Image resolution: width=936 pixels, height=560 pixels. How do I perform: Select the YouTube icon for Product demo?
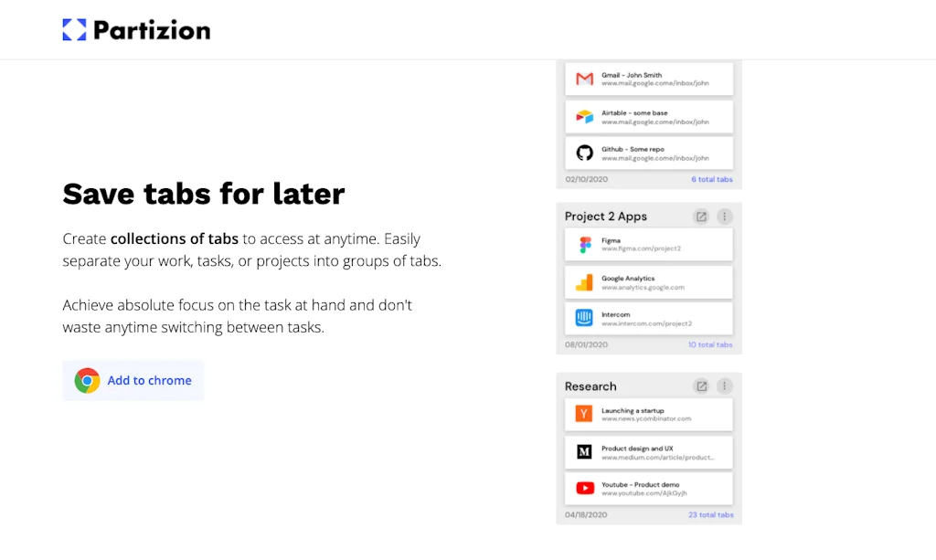tap(585, 487)
